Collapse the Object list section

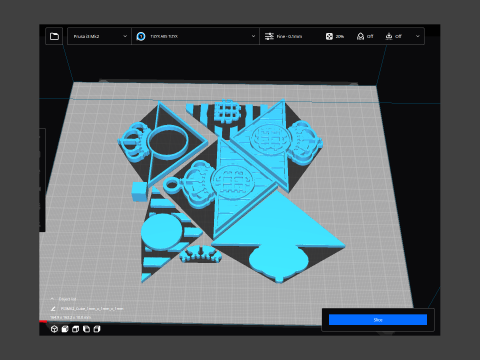pyautogui.click(x=52, y=299)
